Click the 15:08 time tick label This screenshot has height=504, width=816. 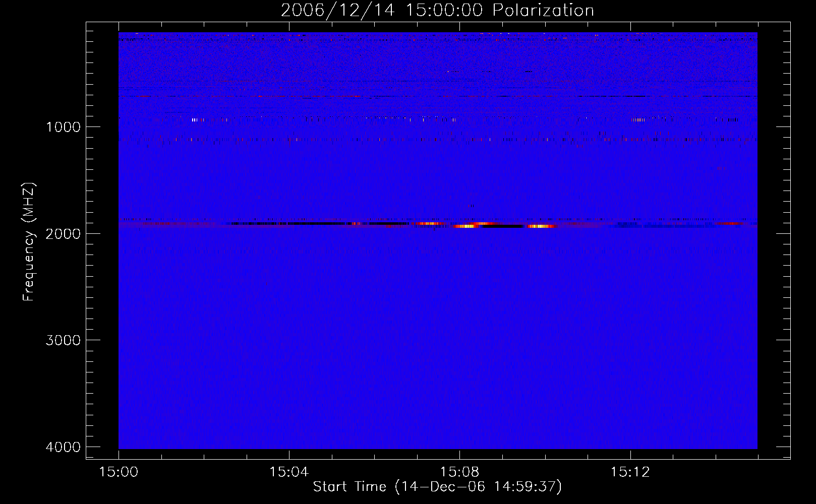click(459, 472)
